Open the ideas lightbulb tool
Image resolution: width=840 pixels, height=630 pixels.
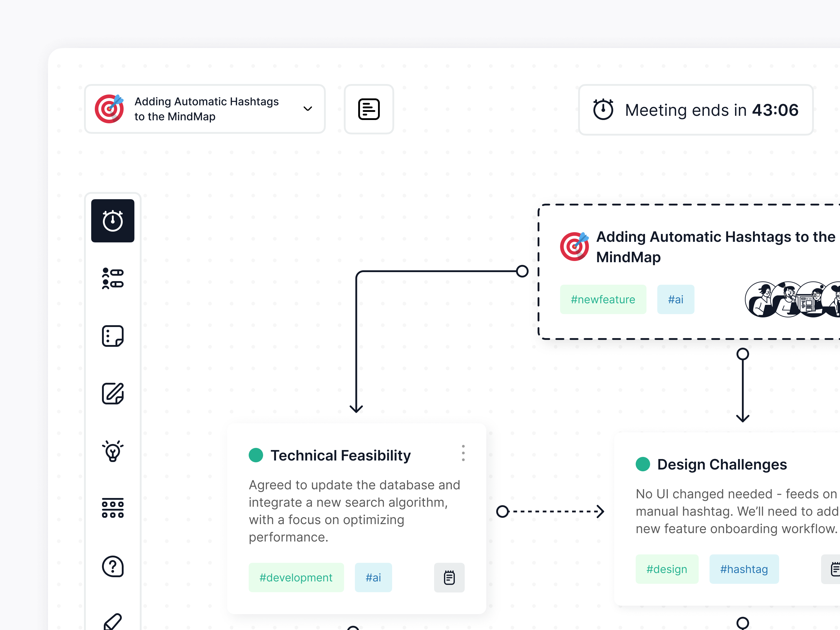(112, 451)
